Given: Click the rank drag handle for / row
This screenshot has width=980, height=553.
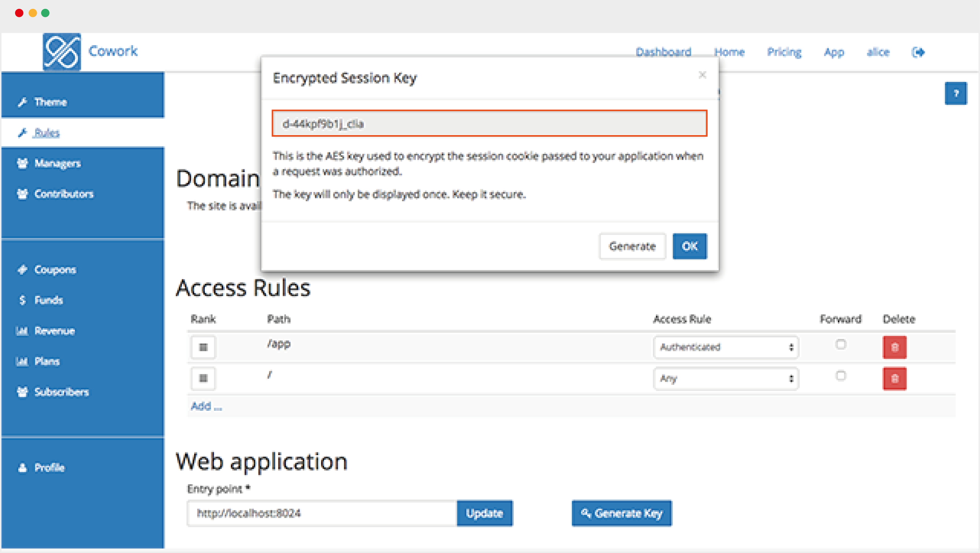Looking at the screenshot, I should [x=203, y=378].
